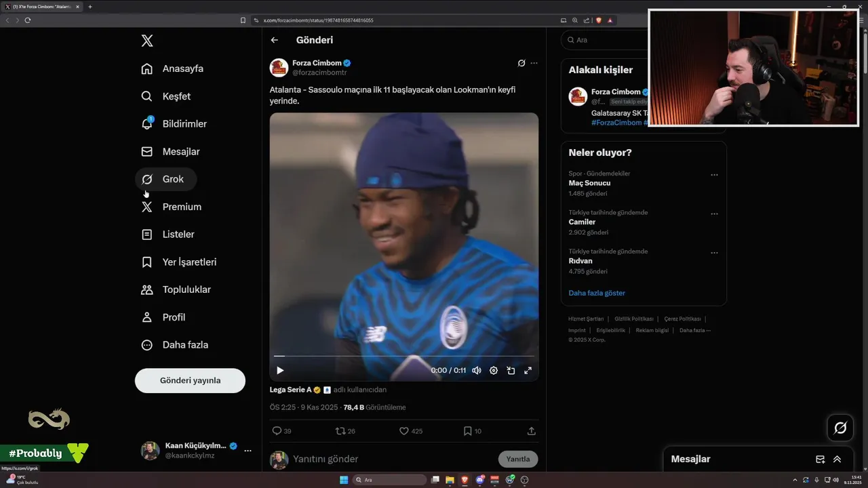Go to Anasayfa in the sidebar

pyautogui.click(x=172, y=68)
